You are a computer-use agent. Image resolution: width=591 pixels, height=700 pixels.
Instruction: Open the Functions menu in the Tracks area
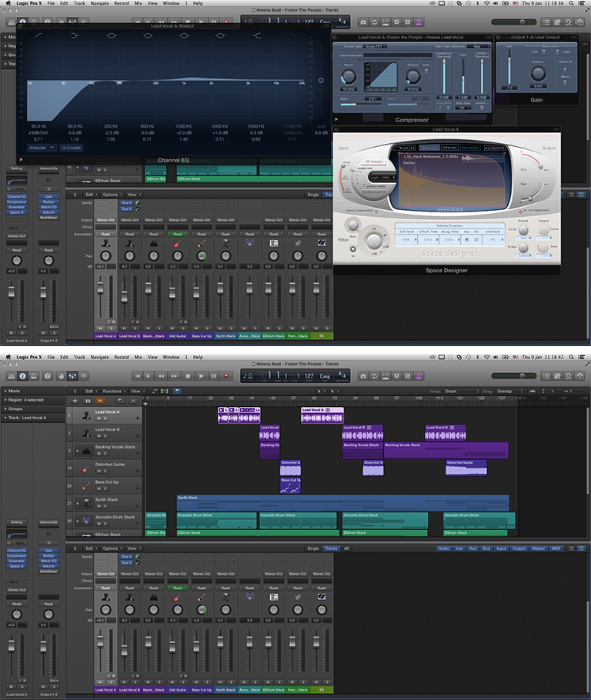point(114,391)
